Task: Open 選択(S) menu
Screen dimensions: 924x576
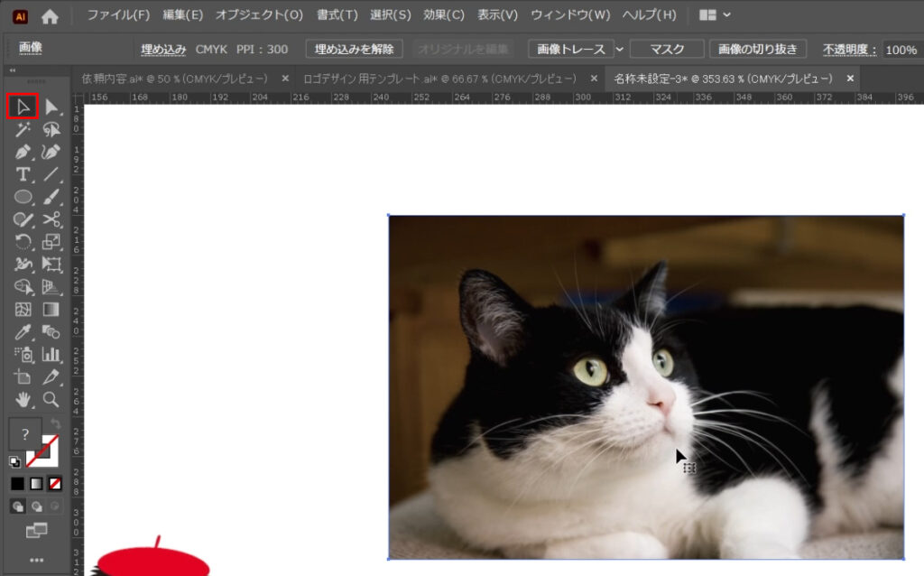Action: 390,15
